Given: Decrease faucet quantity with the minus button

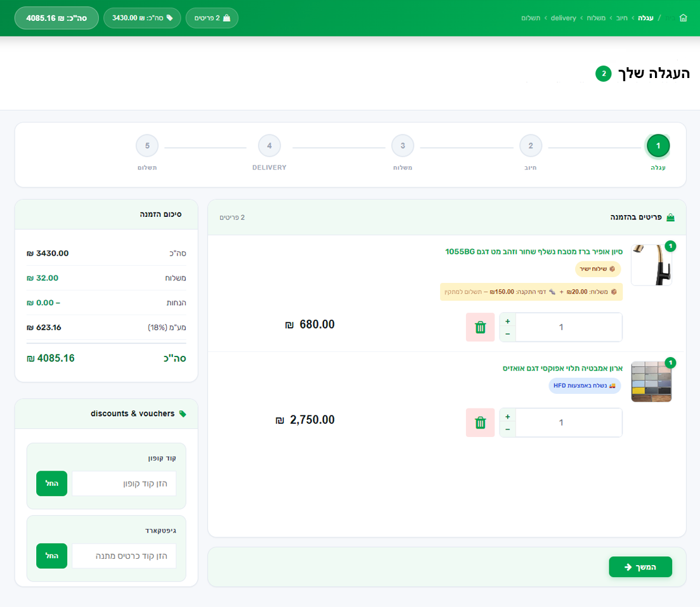Looking at the screenshot, I should (x=507, y=334).
